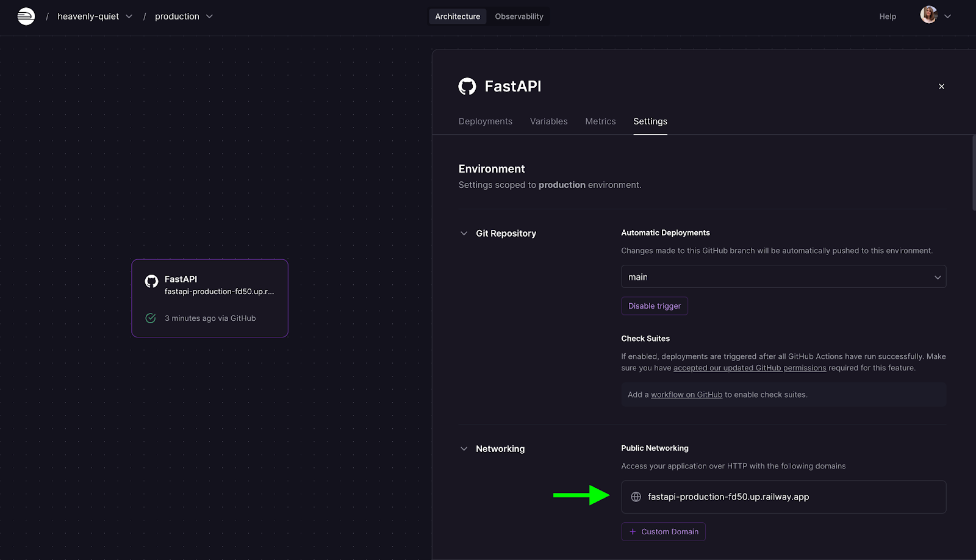Collapse the Git Repository section

click(464, 233)
